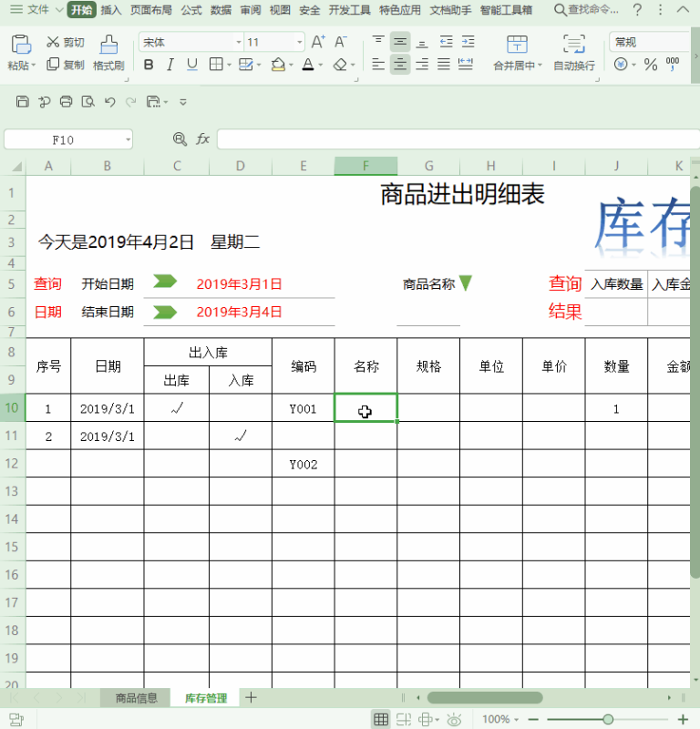Viewport: 700px width, 729px height.
Task: Open the 插入 ribbon tab
Action: point(111,10)
